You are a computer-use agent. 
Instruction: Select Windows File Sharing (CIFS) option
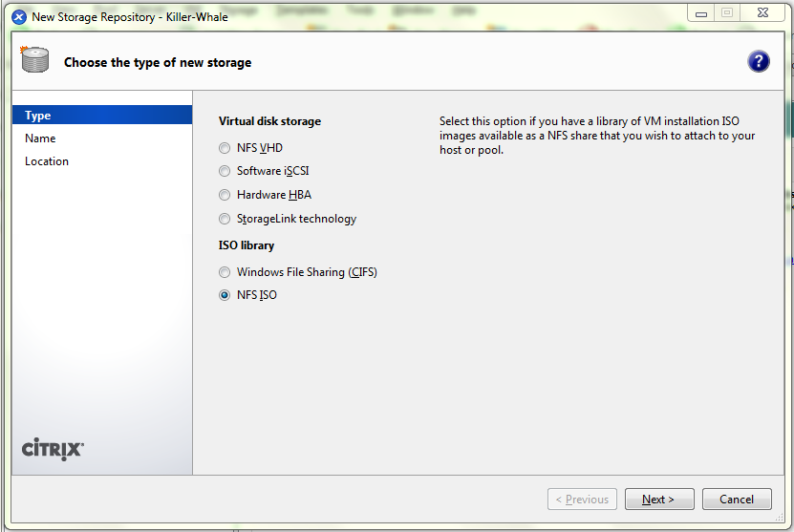225,272
